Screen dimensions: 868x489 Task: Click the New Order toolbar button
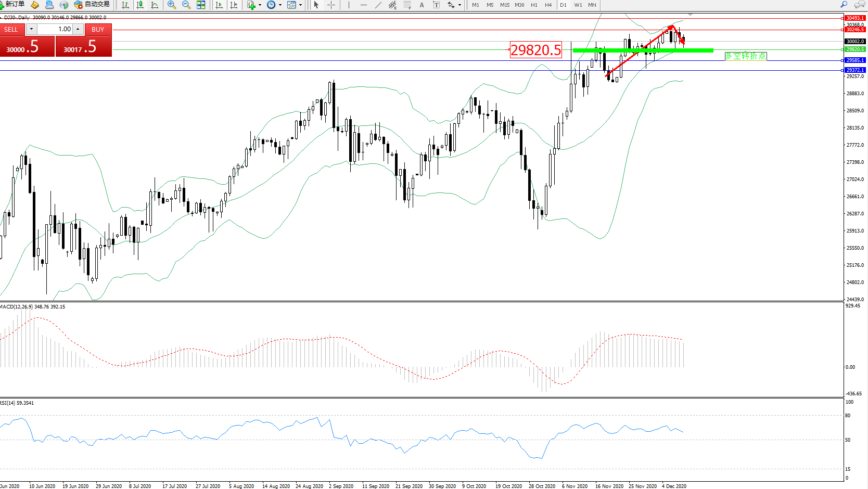(x=12, y=5)
